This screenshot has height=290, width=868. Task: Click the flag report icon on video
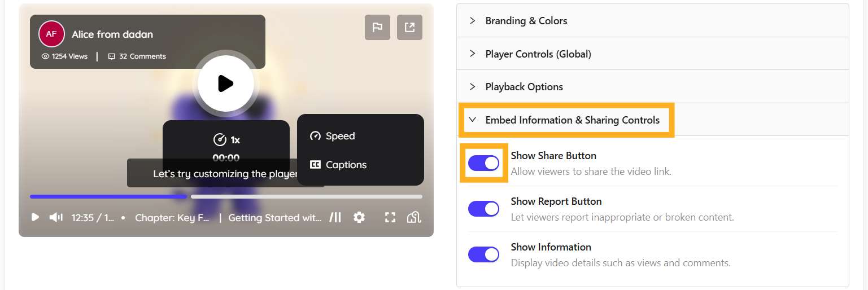[x=377, y=27]
